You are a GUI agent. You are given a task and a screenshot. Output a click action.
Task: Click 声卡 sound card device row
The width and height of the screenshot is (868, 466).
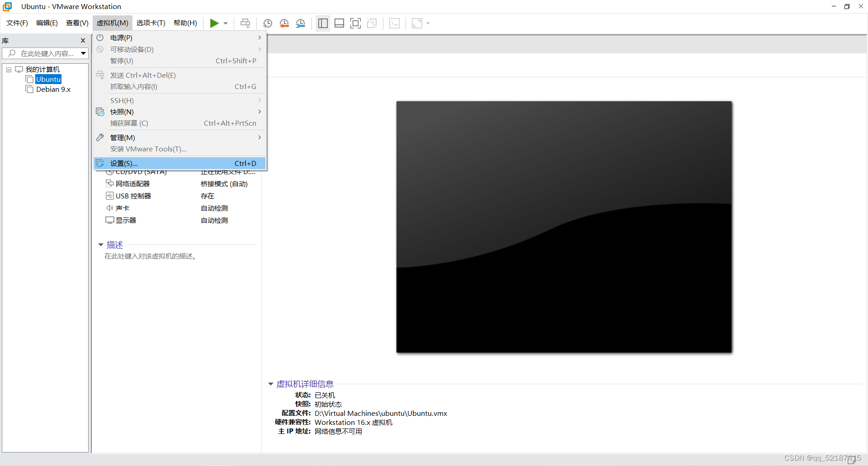tap(181, 208)
